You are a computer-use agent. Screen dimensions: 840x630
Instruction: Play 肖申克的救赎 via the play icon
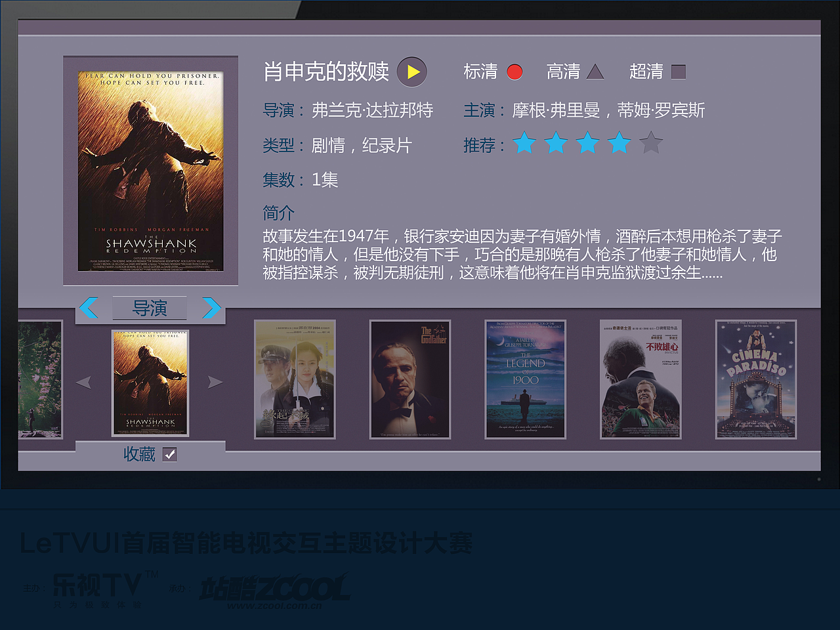(x=412, y=72)
